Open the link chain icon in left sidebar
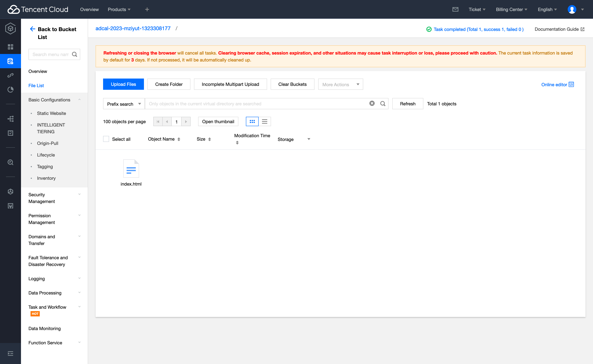 [x=10, y=75]
